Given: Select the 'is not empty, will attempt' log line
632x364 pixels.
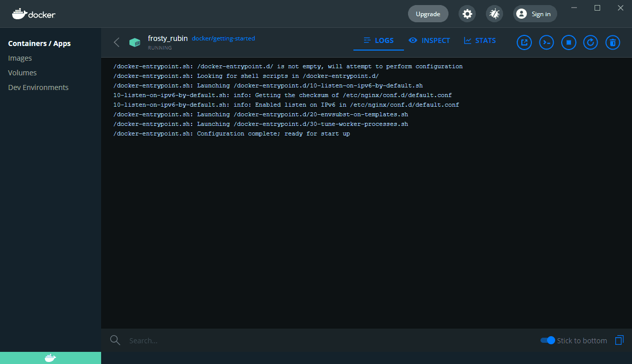Looking at the screenshot, I should tap(288, 67).
